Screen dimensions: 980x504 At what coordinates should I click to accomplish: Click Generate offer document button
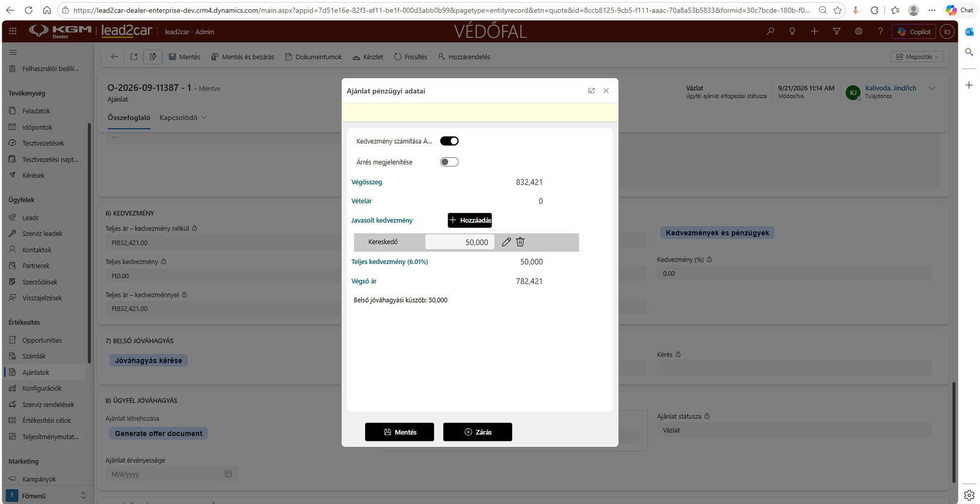159,434
